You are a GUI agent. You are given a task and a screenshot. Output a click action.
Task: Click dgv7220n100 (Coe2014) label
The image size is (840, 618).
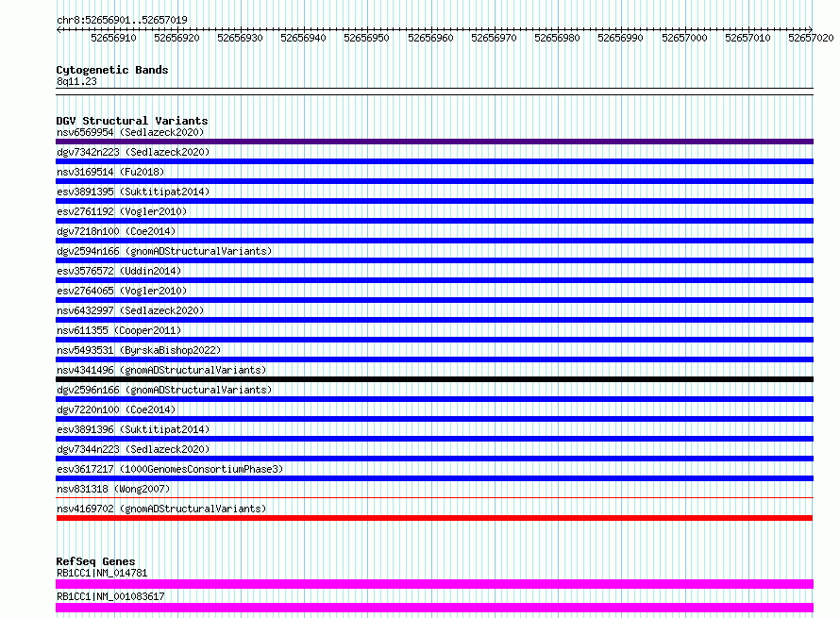tap(116, 409)
